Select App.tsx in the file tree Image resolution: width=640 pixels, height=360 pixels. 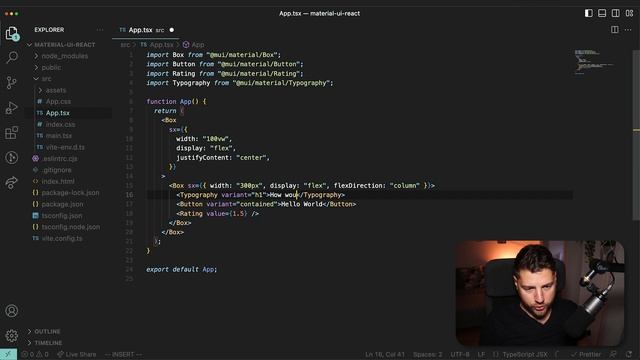click(x=58, y=113)
